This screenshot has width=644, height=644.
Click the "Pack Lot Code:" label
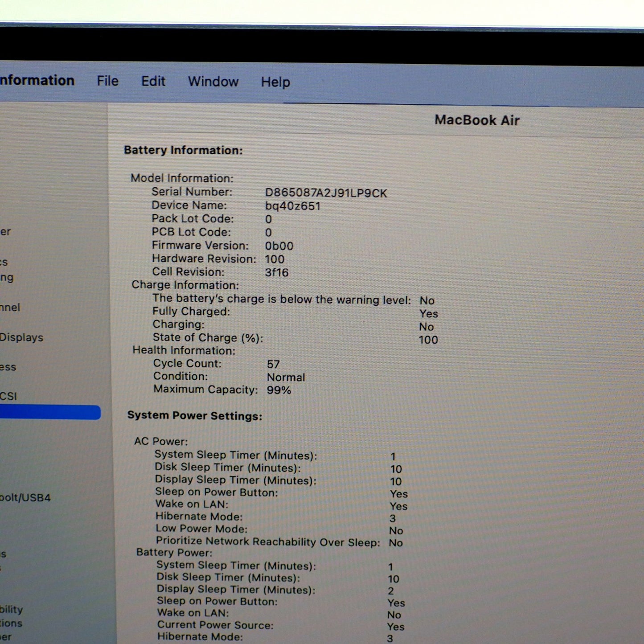pyautogui.click(x=193, y=219)
